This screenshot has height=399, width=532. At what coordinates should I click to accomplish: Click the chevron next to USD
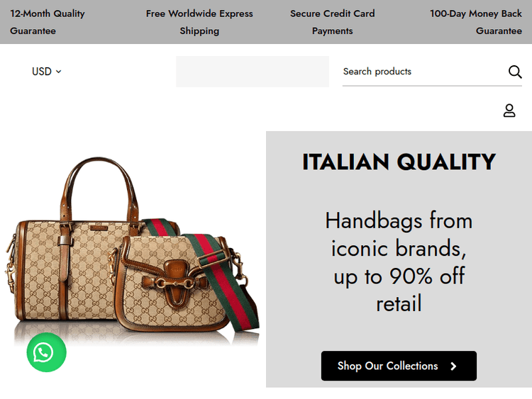point(58,72)
